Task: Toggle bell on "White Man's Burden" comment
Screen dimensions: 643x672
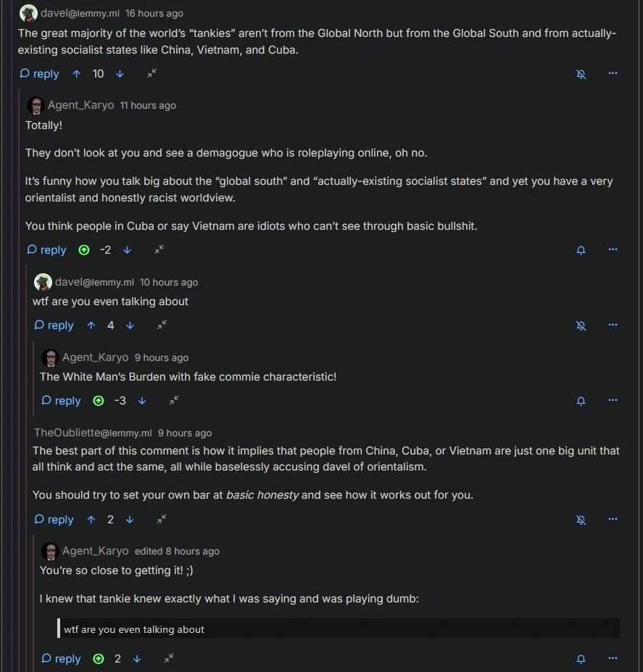Action: pos(581,401)
